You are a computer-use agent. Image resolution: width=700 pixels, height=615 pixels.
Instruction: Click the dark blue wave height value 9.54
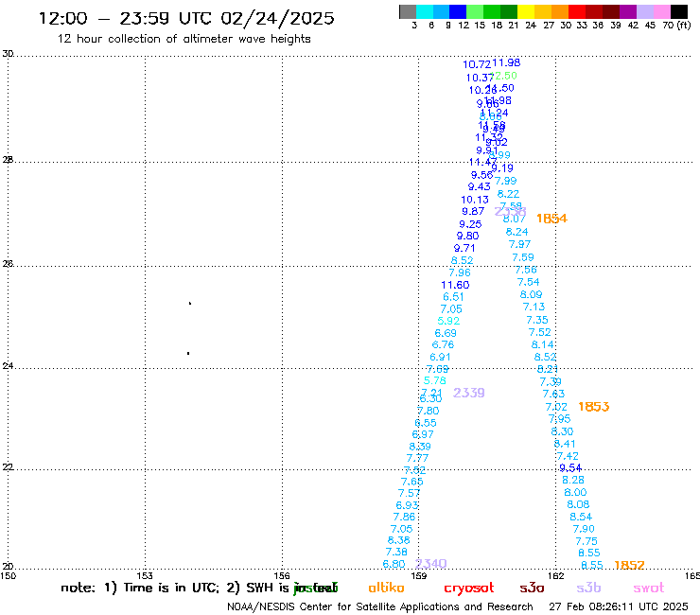(x=570, y=468)
